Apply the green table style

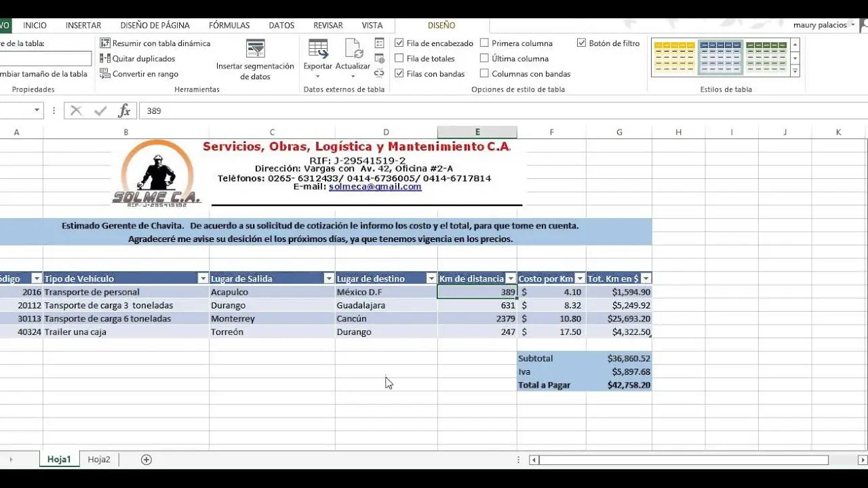pos(766,58)
